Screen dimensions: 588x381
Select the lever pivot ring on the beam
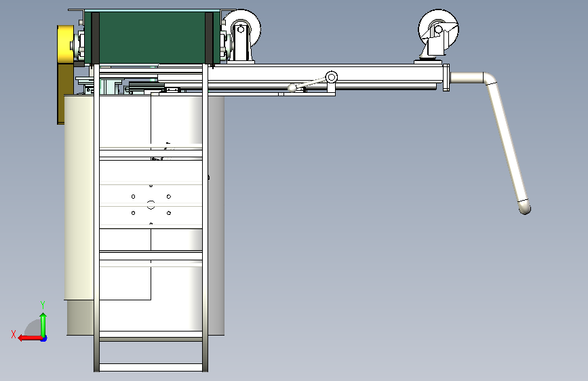[331, 78]
